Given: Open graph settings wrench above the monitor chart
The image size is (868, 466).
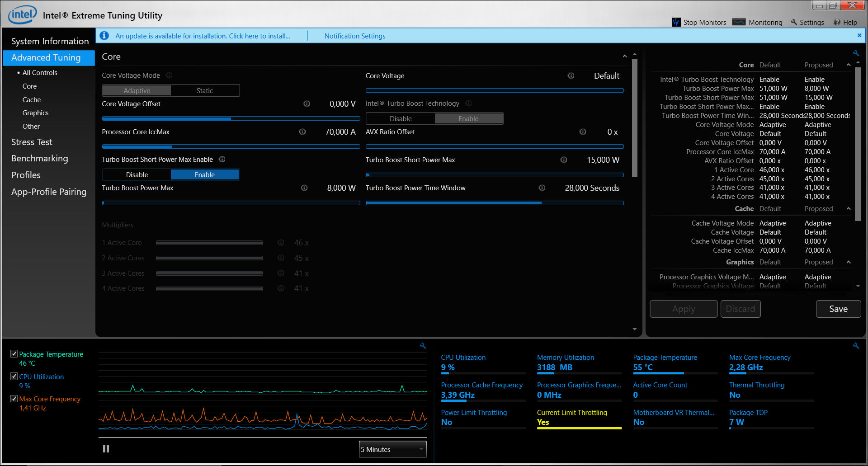Looking at the screenshot, I should (x=423, y=346).
